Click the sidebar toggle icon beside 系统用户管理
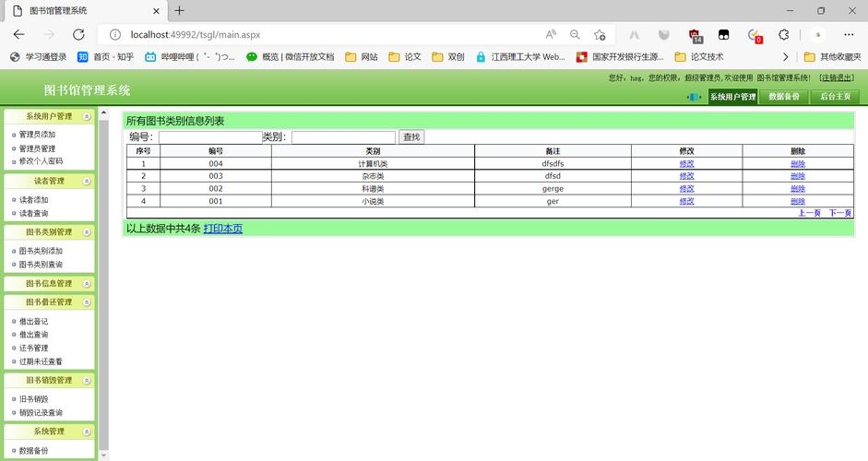 pos(694,97)
